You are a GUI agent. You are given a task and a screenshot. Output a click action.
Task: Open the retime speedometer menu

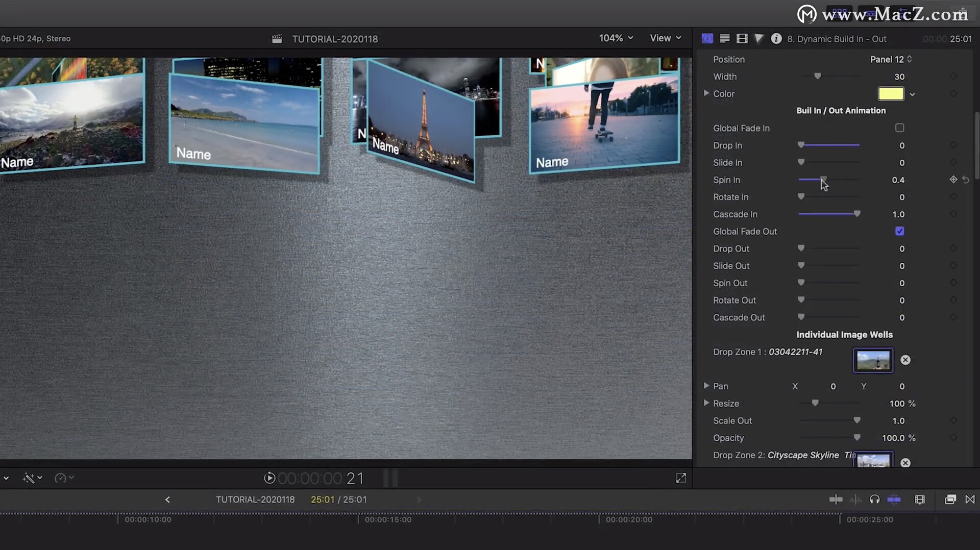(x=64, y=478)
